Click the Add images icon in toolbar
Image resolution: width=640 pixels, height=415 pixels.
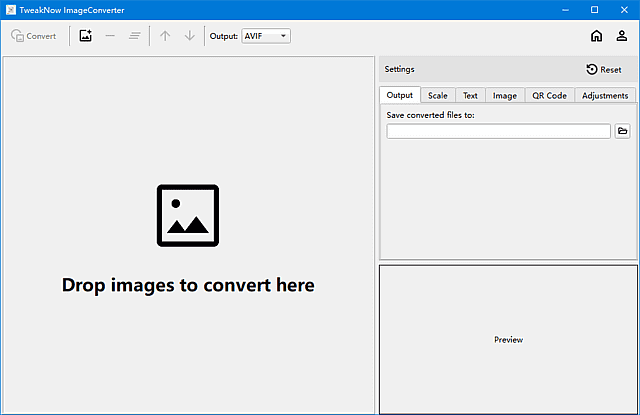(x=85, y=36)
